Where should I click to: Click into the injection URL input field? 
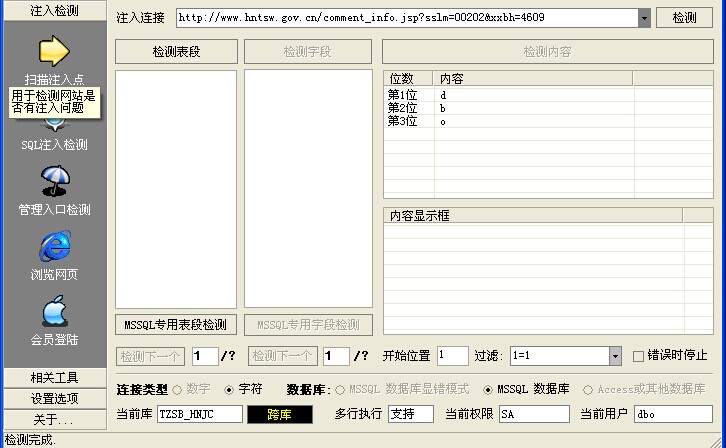coord(407,18)
